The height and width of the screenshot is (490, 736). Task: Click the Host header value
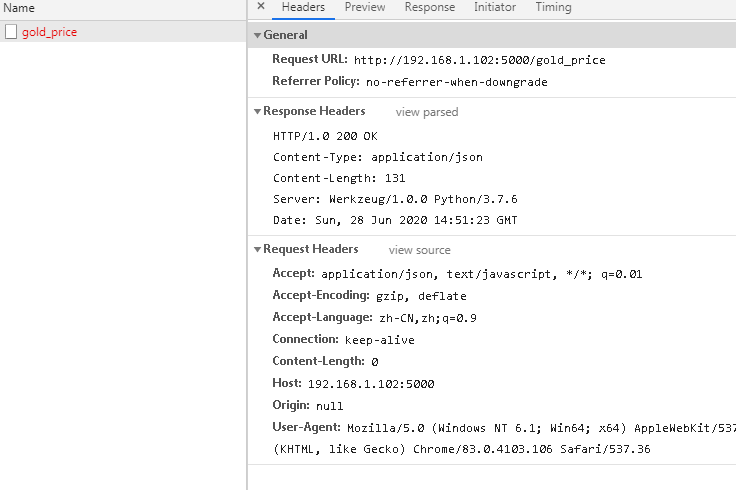(371, 383)
